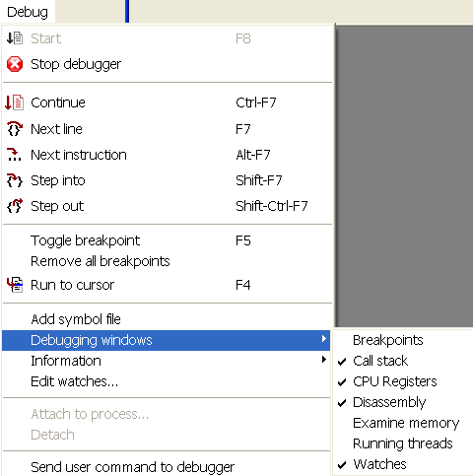Click the Run to cursor icon
Screen dimensions: 473x476
click(15, 285)
